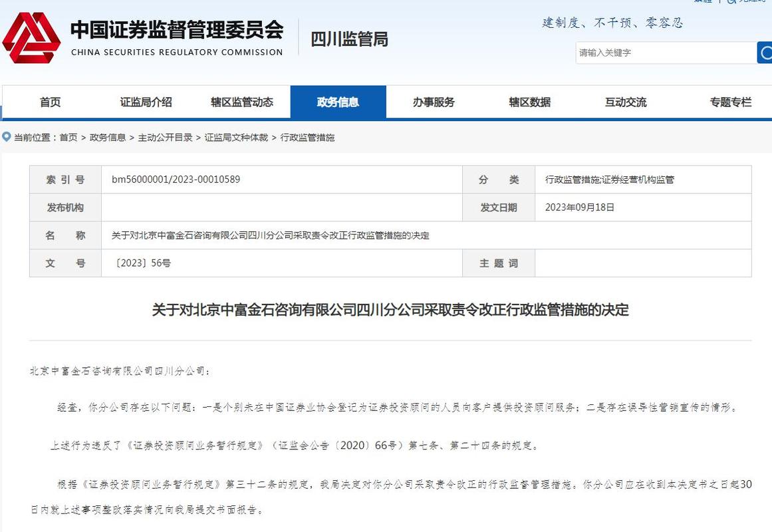
Task: Click the 四川监管局 header text
Action: pos(348,39)
